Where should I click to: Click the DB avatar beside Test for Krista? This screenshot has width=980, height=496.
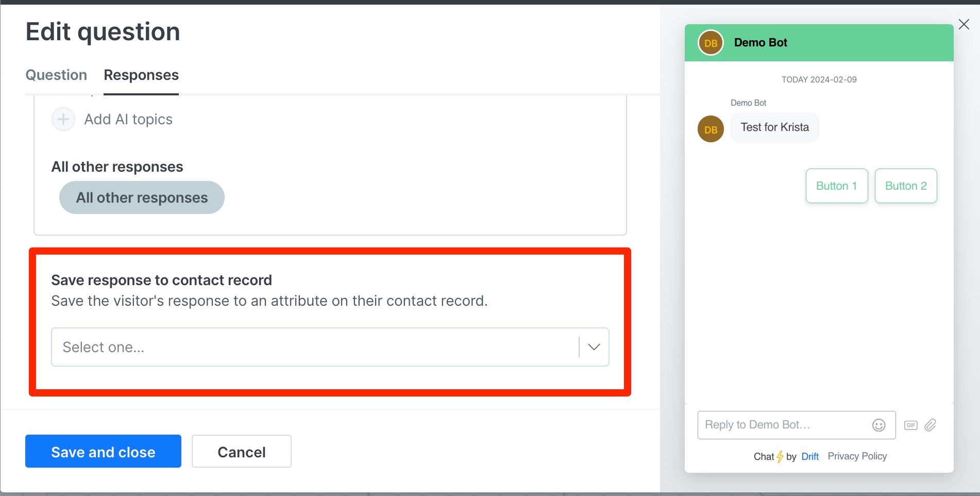pos(711,129)
